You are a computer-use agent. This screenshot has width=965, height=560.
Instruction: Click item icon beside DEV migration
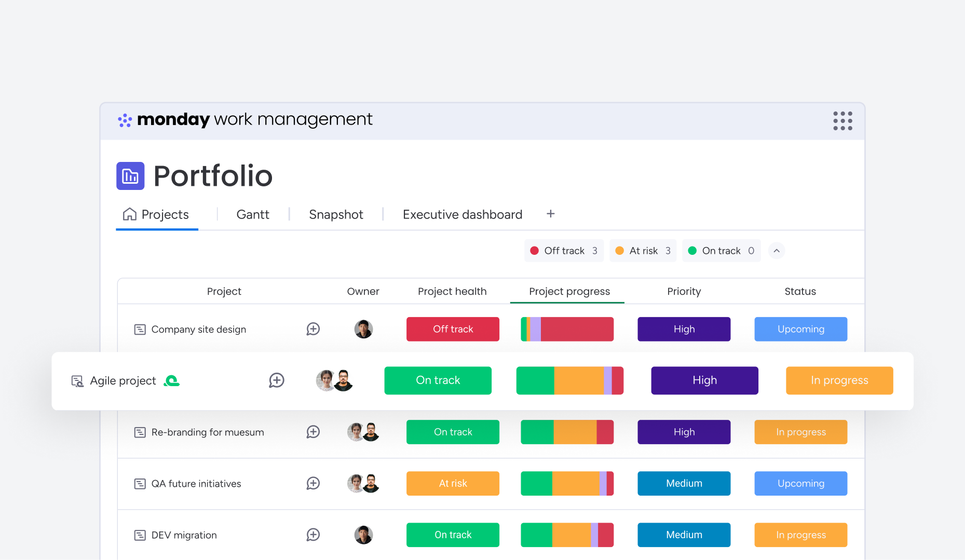(140, 535)
